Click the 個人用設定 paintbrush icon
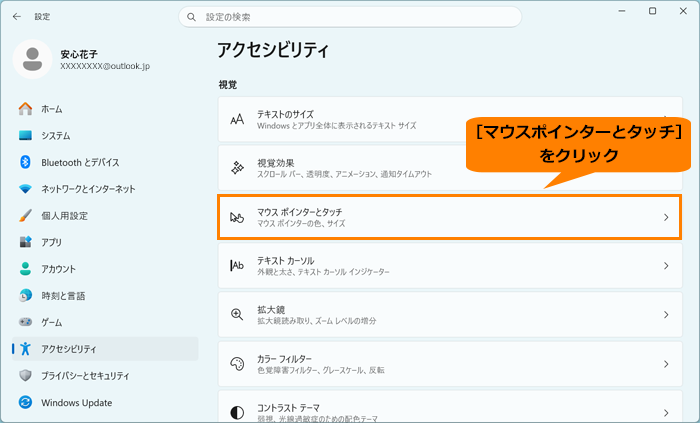The image size is (700, 423). (25, 216)
